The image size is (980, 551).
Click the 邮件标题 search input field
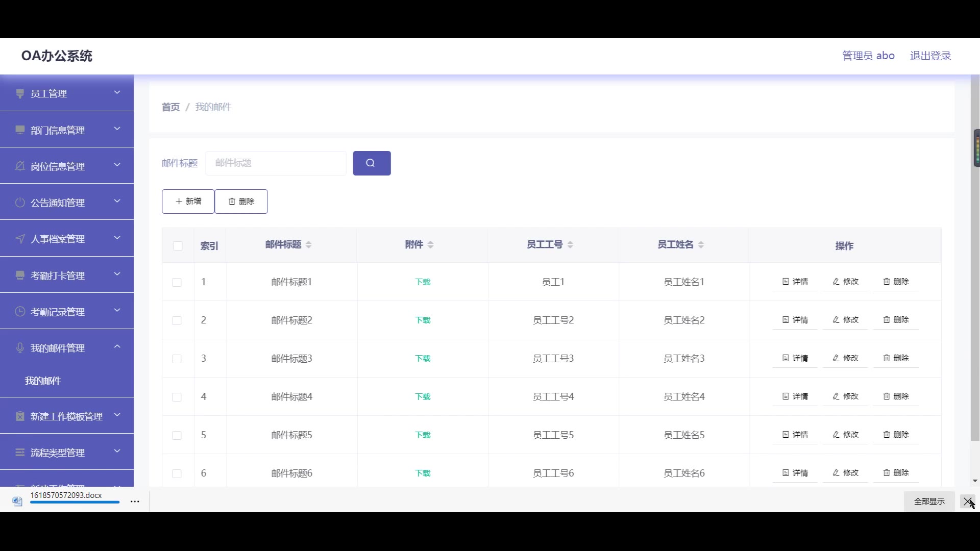(x=276, y=163)
